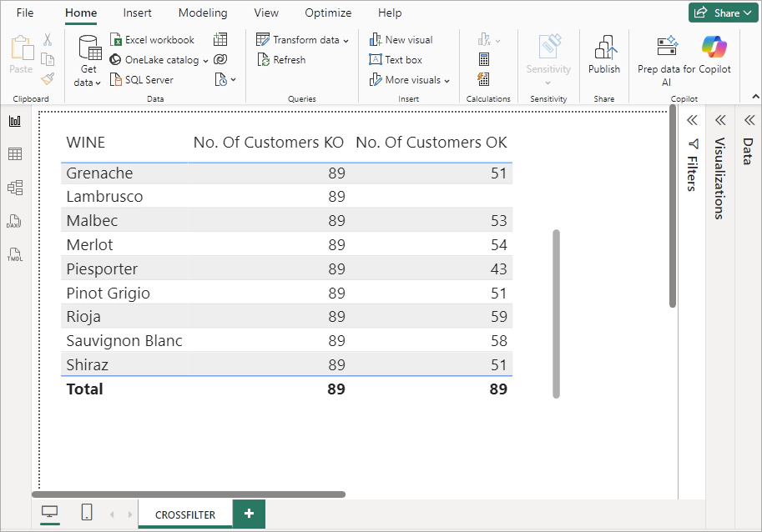Open the Report view from left sidebar
This screenshot has height=532, width=762.
[15, 122]
